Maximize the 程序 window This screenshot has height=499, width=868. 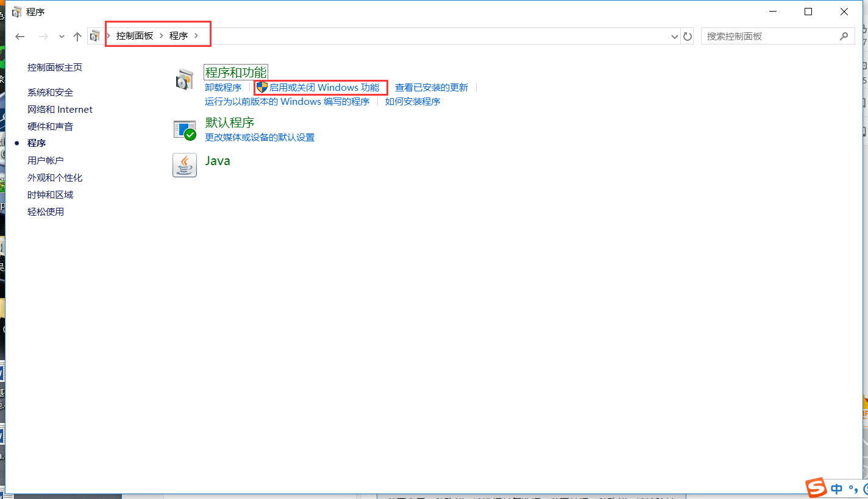(x=808, y=12)
